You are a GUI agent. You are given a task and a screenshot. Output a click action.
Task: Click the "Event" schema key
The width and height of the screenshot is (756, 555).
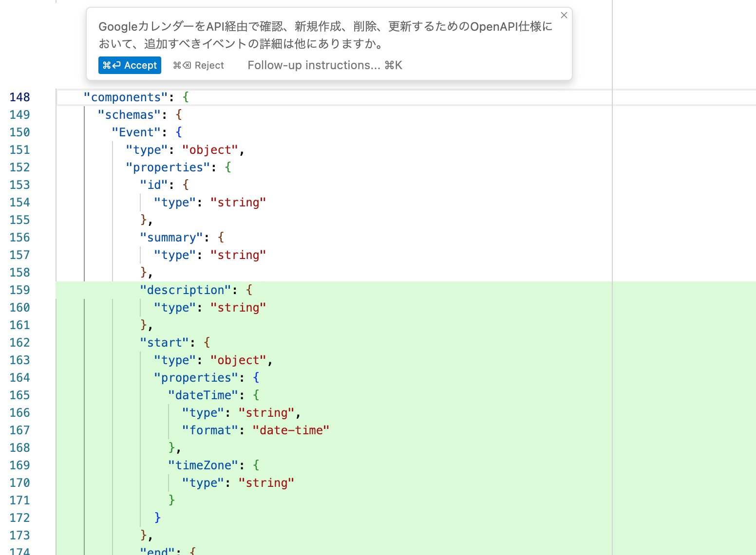[136, 132]
